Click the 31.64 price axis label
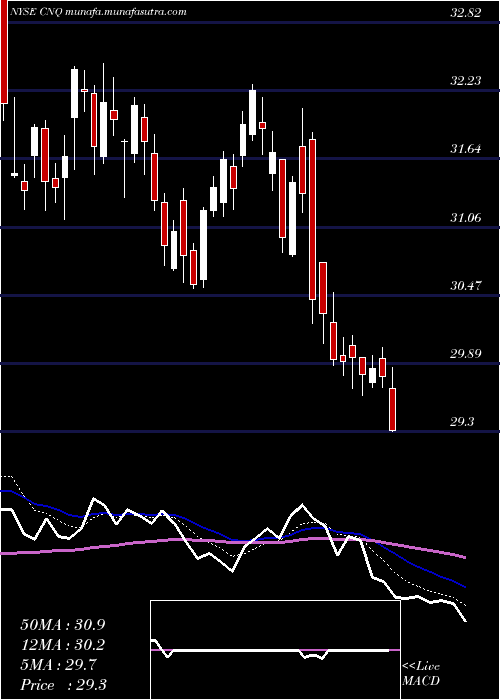The width and height of the screenshot is (500, 700). [x=466, y=149]
